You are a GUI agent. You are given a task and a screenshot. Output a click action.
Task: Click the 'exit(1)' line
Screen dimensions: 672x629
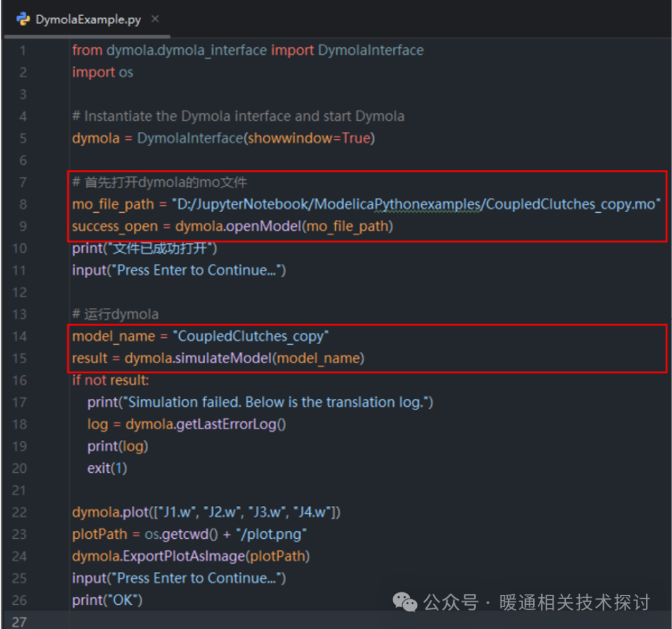[107, 468]
